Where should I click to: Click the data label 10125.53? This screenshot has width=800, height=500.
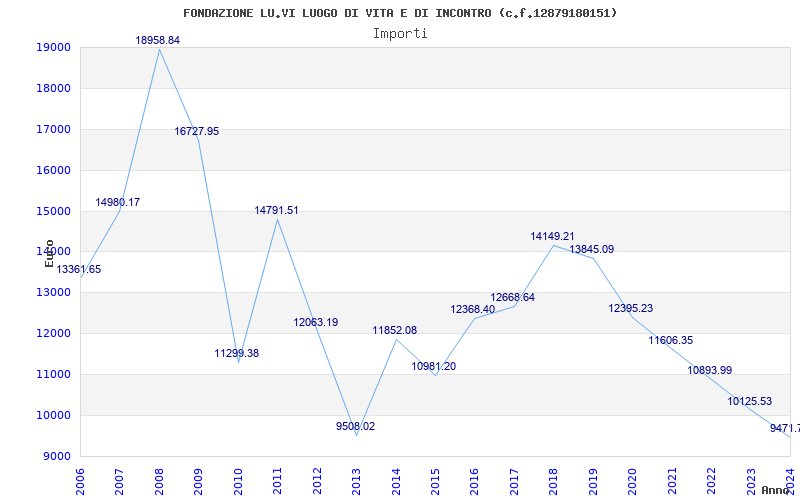tap(750, 402)
